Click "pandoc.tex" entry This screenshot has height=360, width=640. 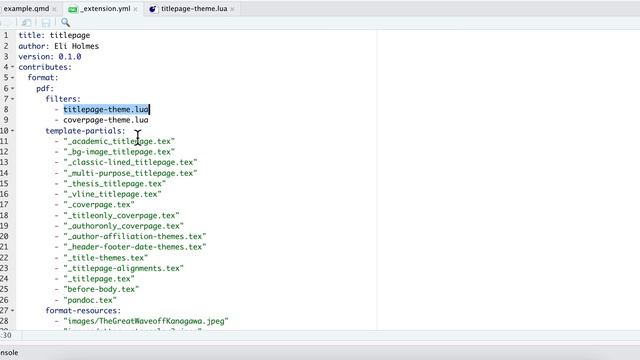tap(90, 300)
